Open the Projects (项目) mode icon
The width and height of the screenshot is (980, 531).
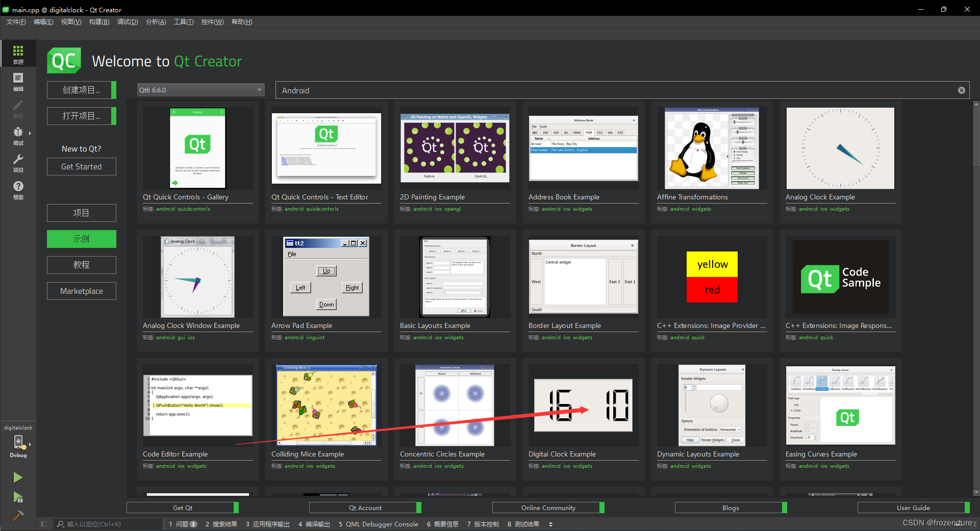click(18, 163)
